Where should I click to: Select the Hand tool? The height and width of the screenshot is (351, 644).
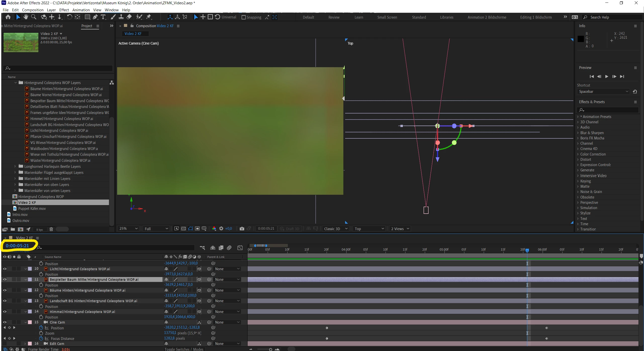26,17
